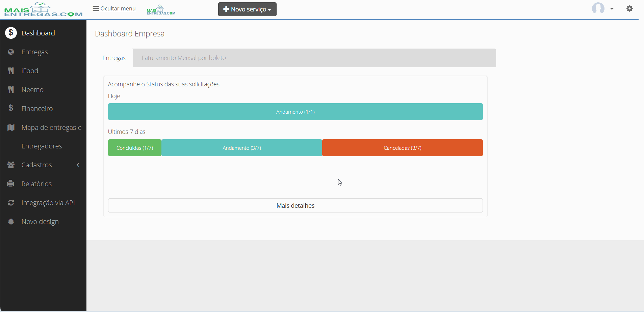
Task: Open the settings gear icon
Action: (x=629, y=9)
